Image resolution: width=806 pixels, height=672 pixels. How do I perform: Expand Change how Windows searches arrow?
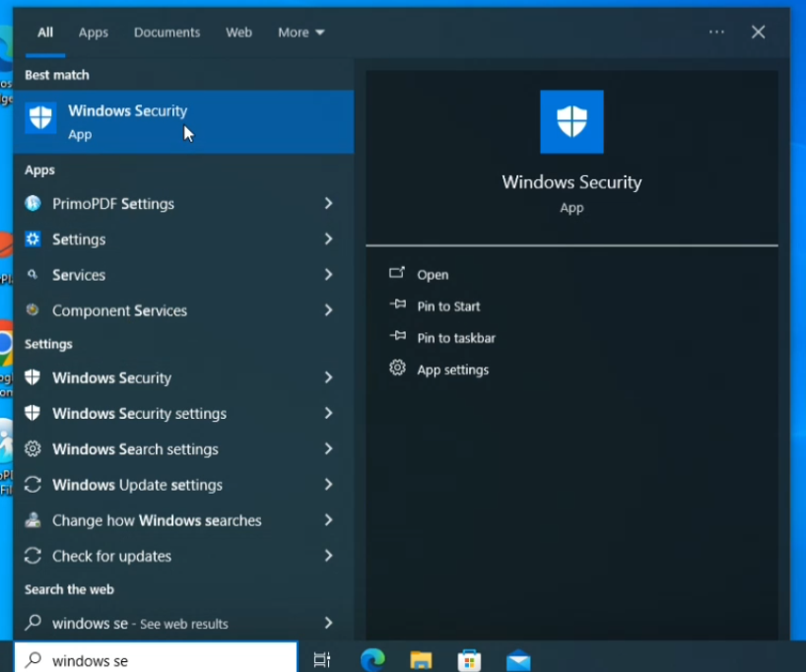(328, 520)
